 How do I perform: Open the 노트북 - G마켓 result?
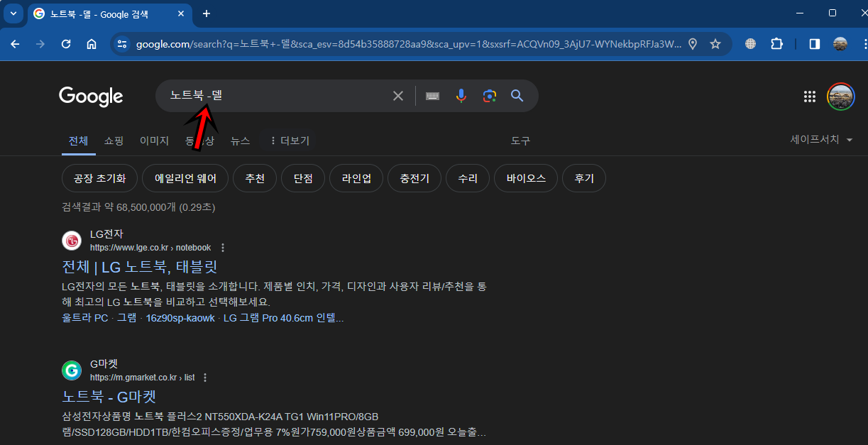click(x=109, y=397)
